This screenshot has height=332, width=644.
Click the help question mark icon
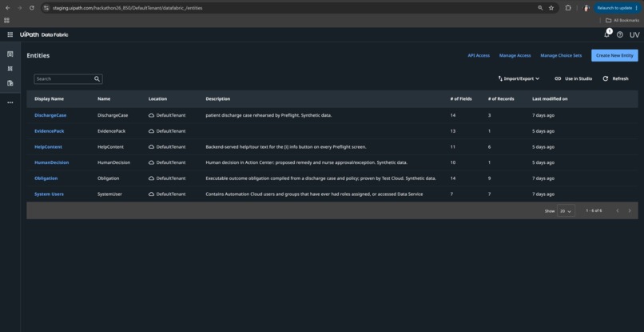tap(620, 34)
